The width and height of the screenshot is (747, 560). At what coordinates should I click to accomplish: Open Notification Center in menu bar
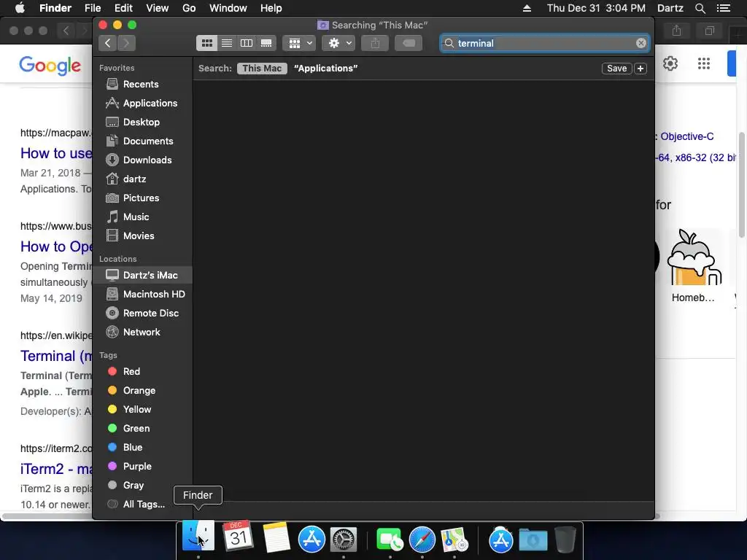(x=724, y=8)
